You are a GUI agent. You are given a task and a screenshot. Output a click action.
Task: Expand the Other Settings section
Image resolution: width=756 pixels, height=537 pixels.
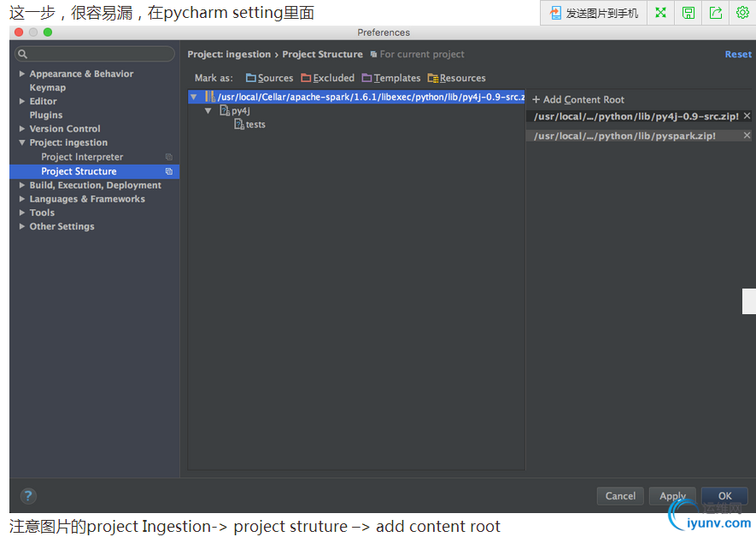pyautogui.click(x=21, y=226)
